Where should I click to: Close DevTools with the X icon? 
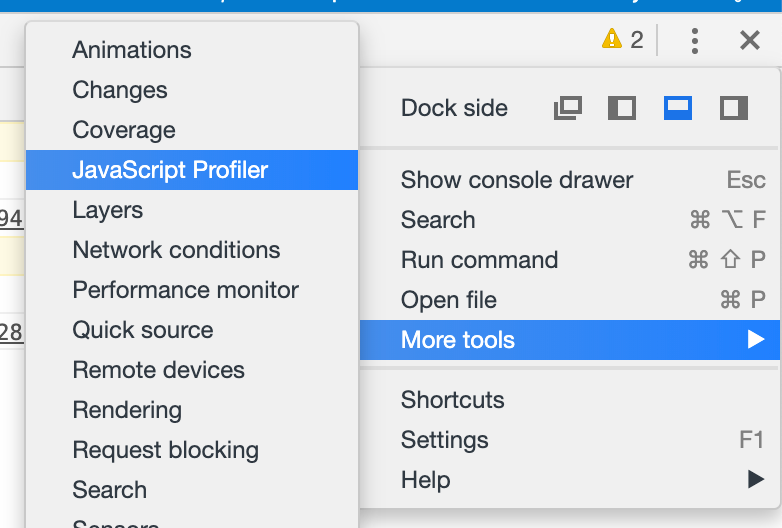(750, 40)
